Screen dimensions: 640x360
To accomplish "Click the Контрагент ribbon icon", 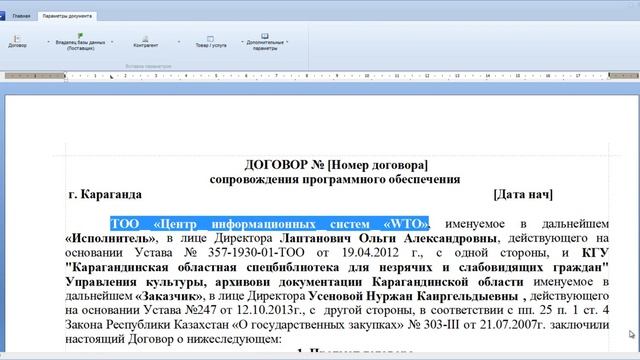I will [145, 38].
